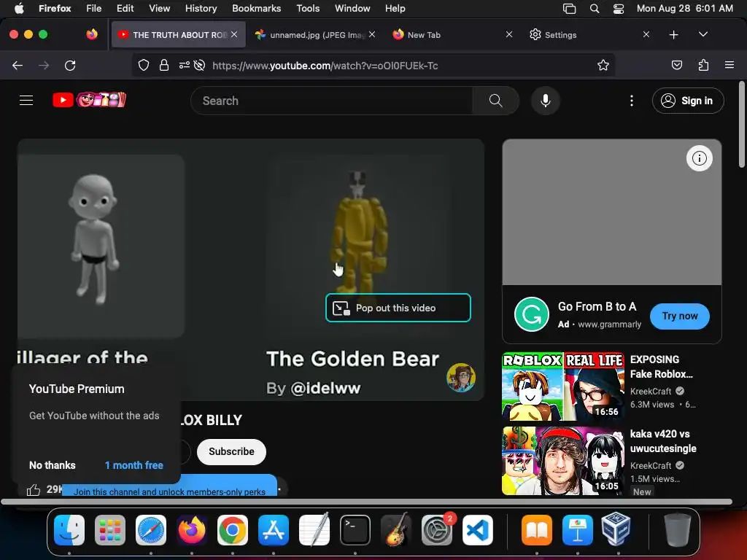Open Keynote from the dock
747x560 pixels.
coord(578,530)
